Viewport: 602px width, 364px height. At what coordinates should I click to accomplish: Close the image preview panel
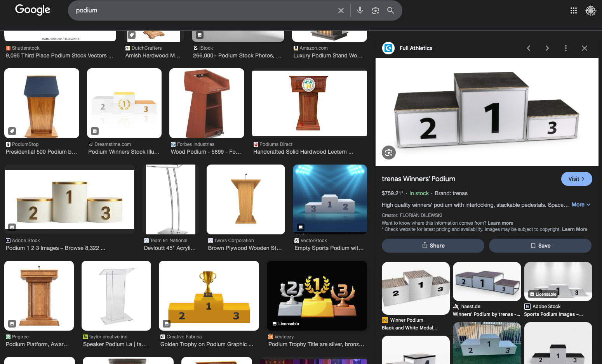click(584, 48)
